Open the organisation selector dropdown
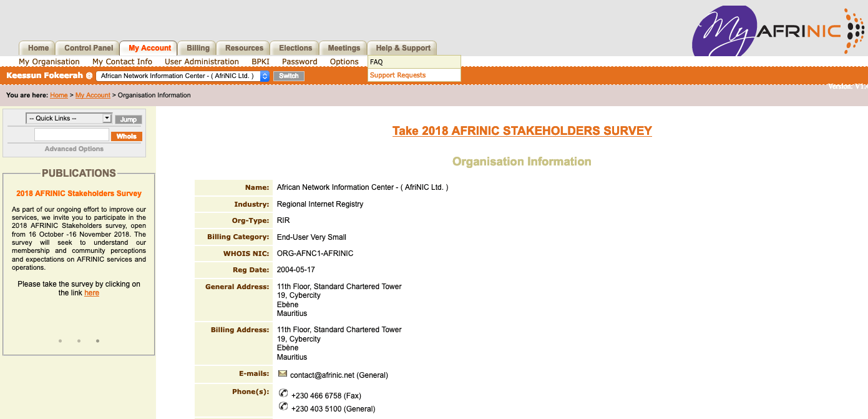The width and height of the screenshot is (868, 419). (182, 76)
